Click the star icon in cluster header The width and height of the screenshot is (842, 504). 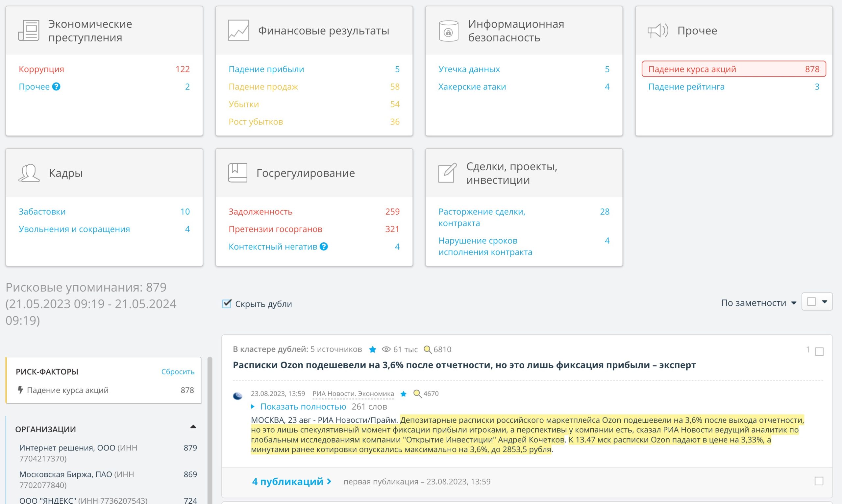373,349
